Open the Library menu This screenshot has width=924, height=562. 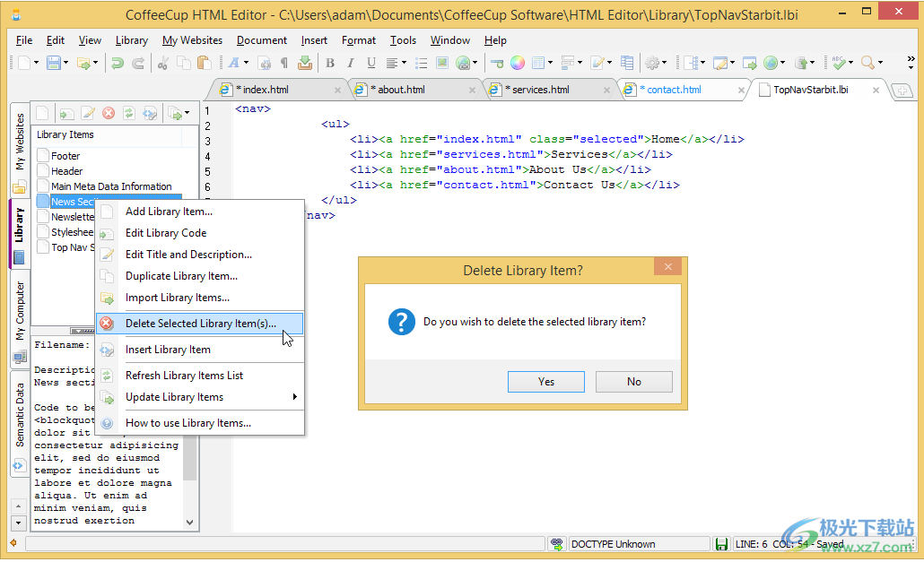(131, 40)
